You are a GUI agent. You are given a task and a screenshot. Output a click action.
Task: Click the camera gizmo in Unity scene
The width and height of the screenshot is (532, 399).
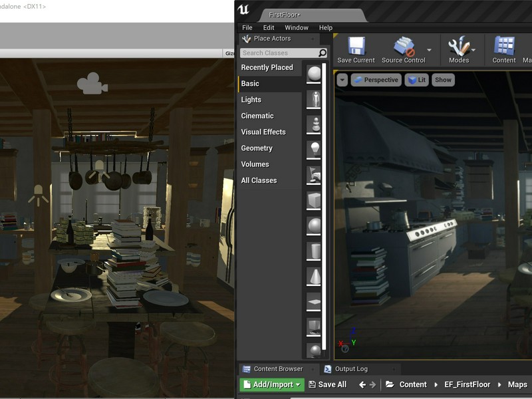(92, 83)
